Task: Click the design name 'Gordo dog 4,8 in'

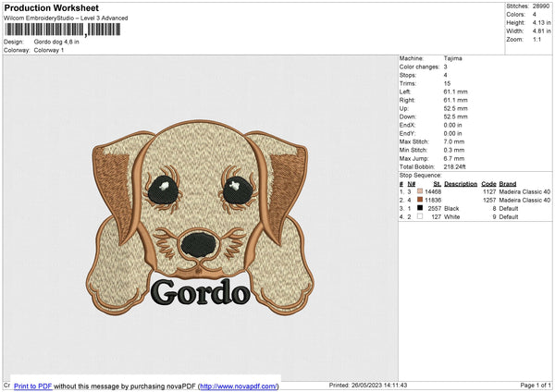Action: pyautogui.click(x=56, y=42)
